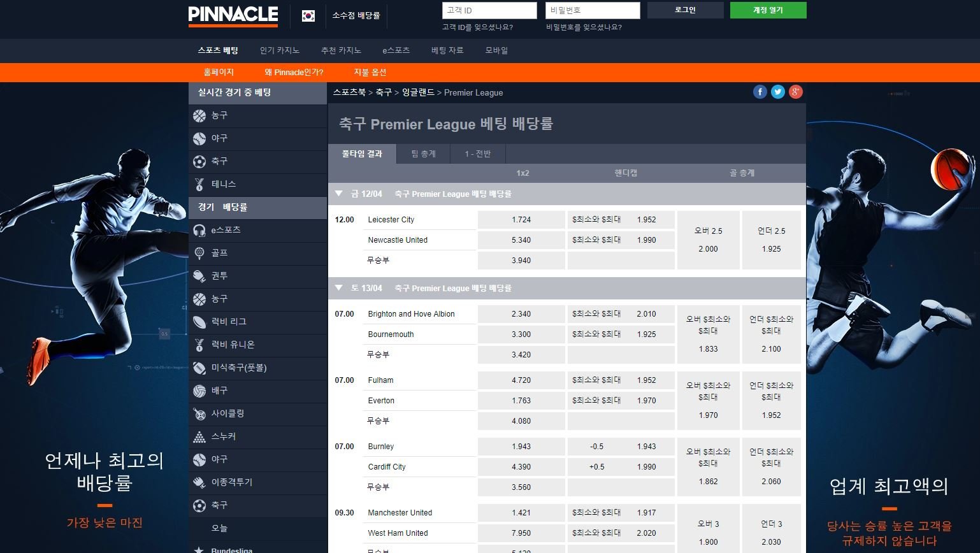Open 골프 golf icon in sidebar

pyautogui.click(x=199, y=253)
